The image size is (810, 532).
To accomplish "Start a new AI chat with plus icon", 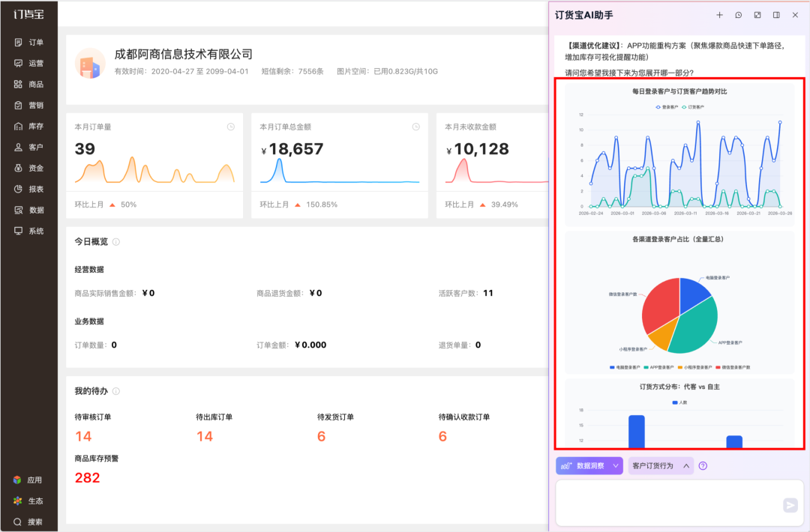I will tap(719, 15).
